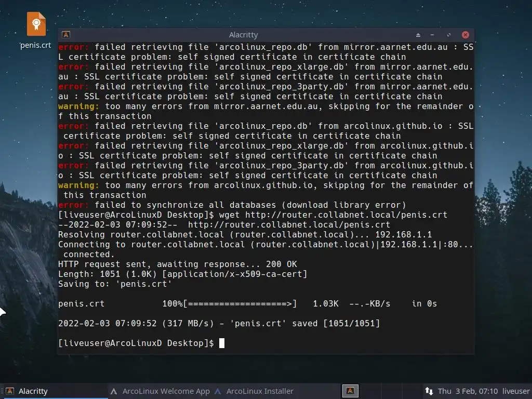The height and width of the screenshot is (399, 532).
Task: Click the 'Resolving router.collabnet.local' line
Action: tap(245, 234)
